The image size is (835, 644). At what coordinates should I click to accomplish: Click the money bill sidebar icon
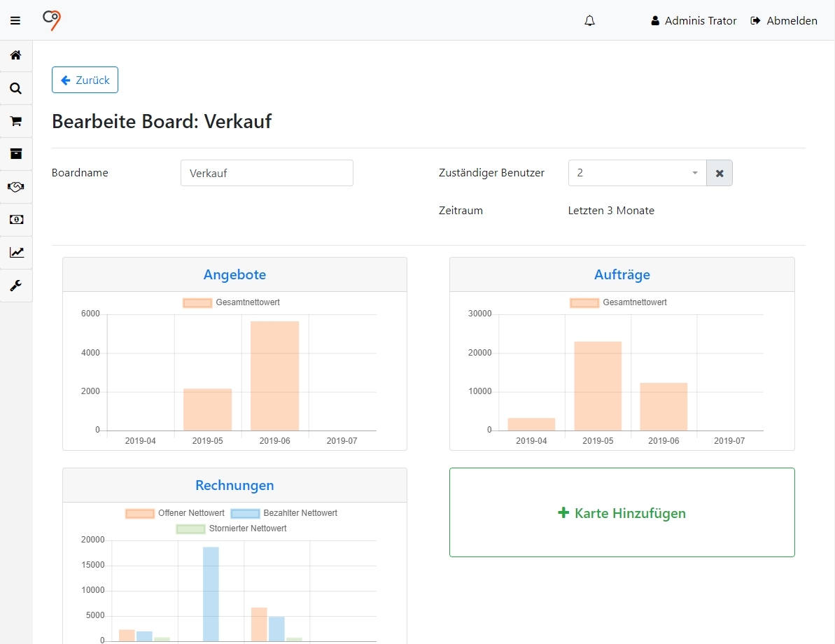click(x=15, y=220)
